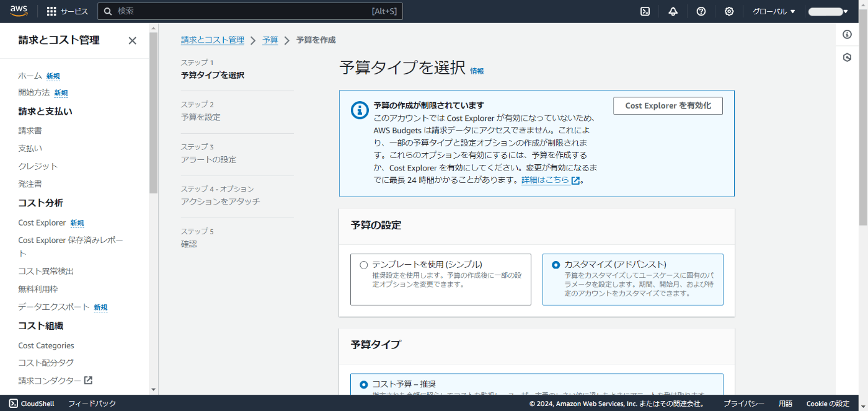Click the search magnifier icon
This screenshot has width=868, height=411.
(108, 11)
